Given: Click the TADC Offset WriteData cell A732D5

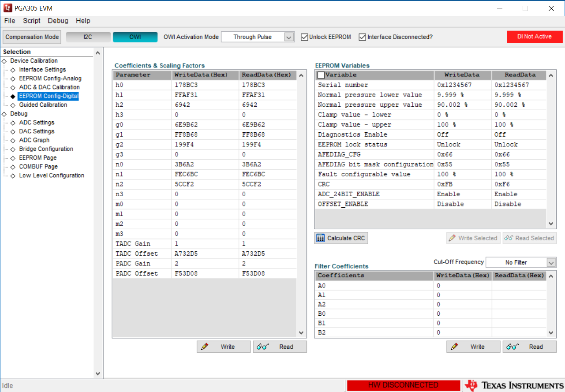Looking at the screenshot, I should [205, 254].
